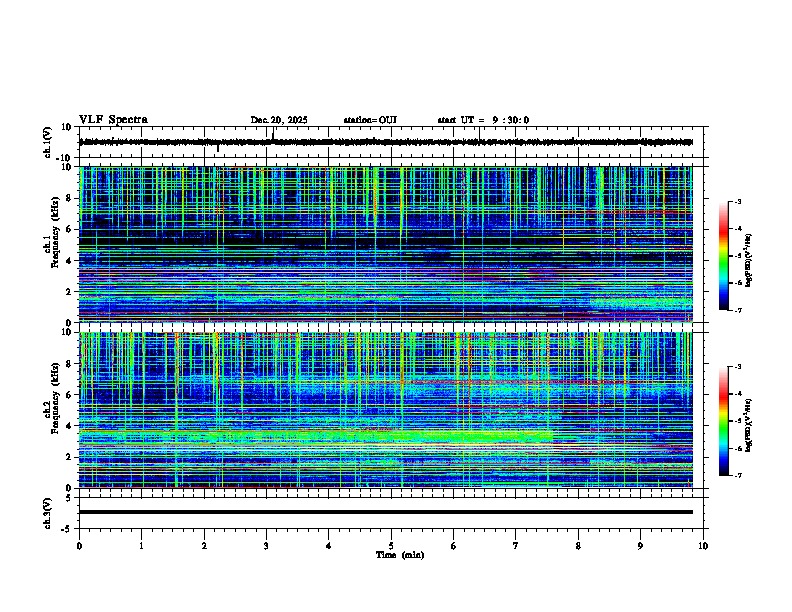Click inside the ch.1 spectrogram panel
The image size is (792, 612).
386,244
